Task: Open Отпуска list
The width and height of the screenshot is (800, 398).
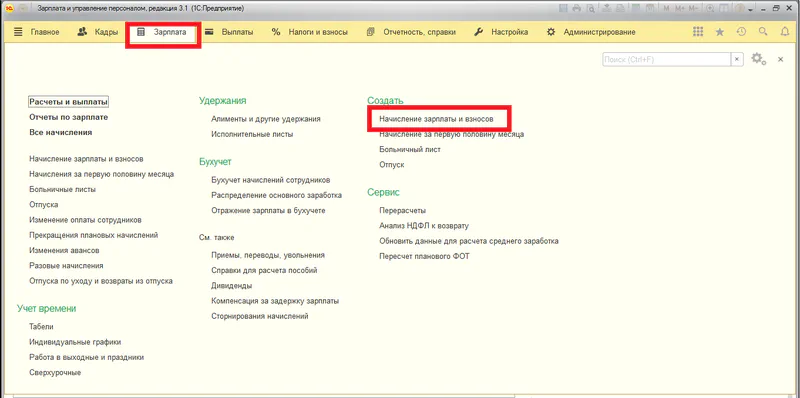Action: coord(44,205)
